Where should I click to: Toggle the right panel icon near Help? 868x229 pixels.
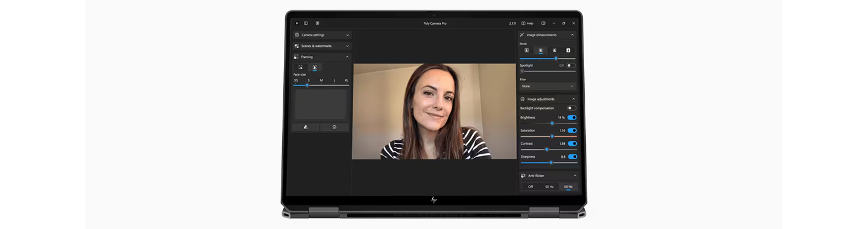(543, 23)
